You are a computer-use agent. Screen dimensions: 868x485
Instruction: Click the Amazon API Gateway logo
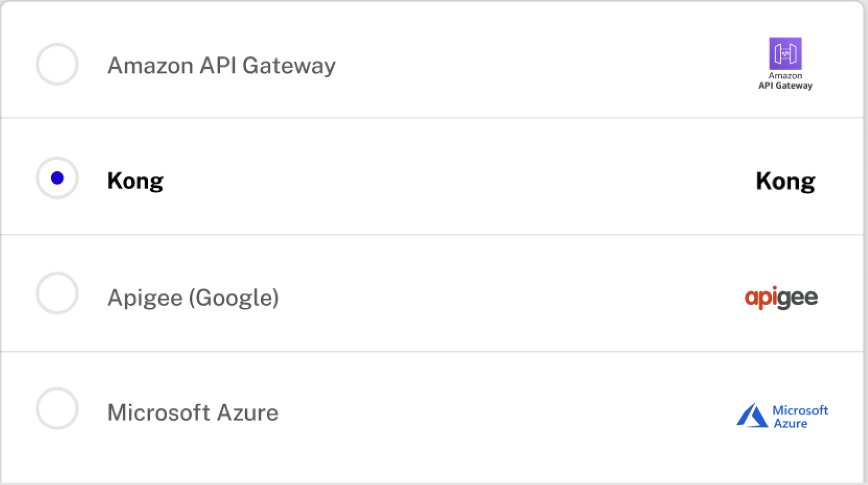pyautogui.click(x=786, y=64)
